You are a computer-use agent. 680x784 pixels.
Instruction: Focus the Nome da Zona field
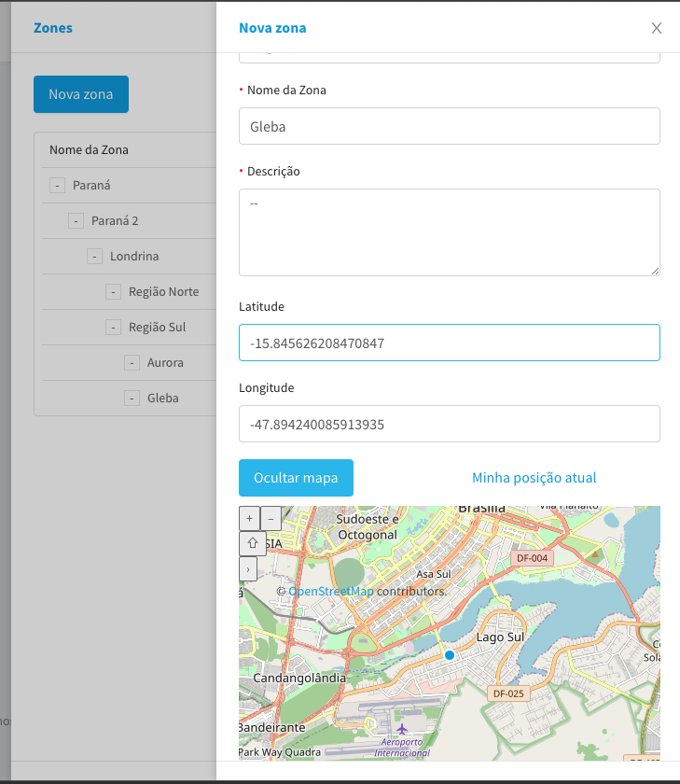tap(449, 126)
